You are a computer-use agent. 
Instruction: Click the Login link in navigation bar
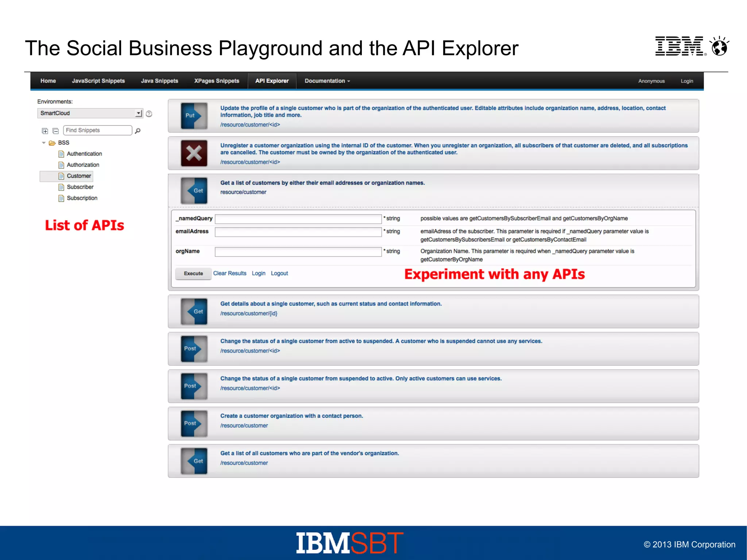click(687, 81)
